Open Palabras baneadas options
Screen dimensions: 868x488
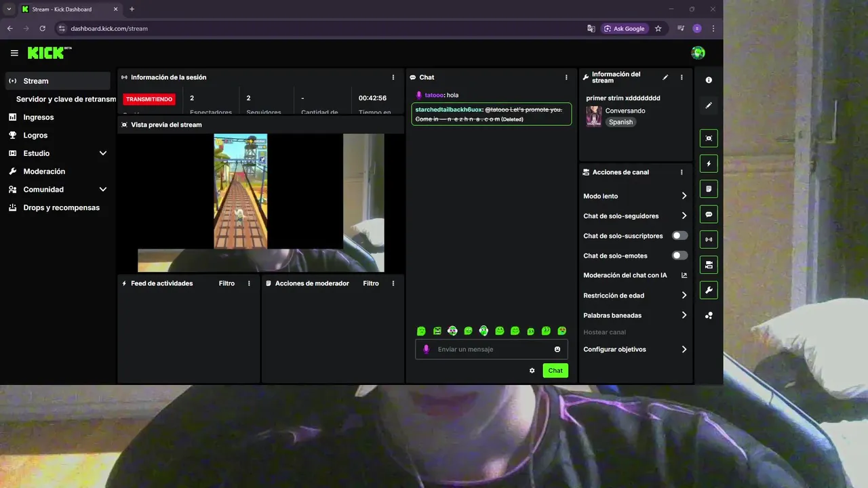635,315
